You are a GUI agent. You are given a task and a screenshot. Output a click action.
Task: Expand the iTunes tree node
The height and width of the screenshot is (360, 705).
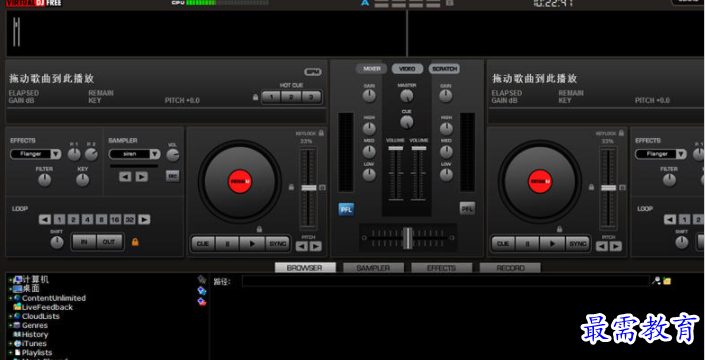tap(10, 343)
